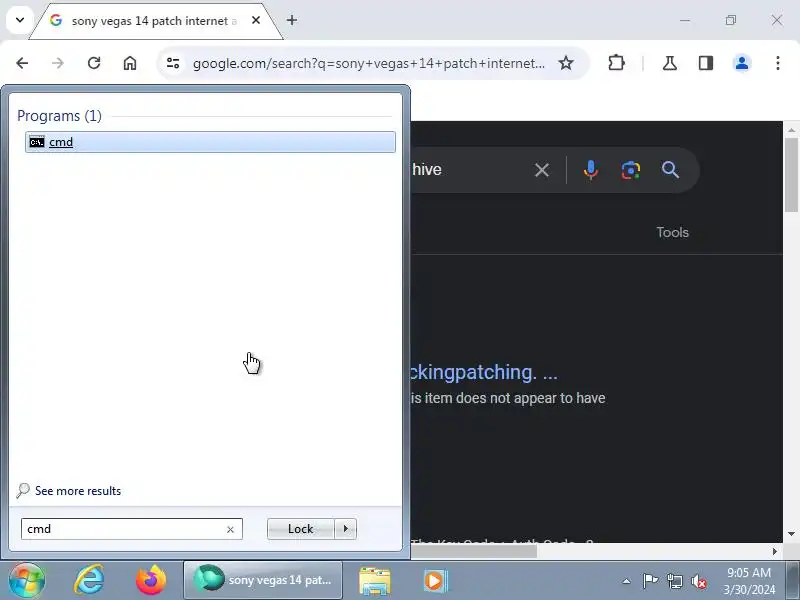Open the Chrome extensions puzzle icon
The height and width of the screenshot is (600, 800).
[x=616, y=63]
